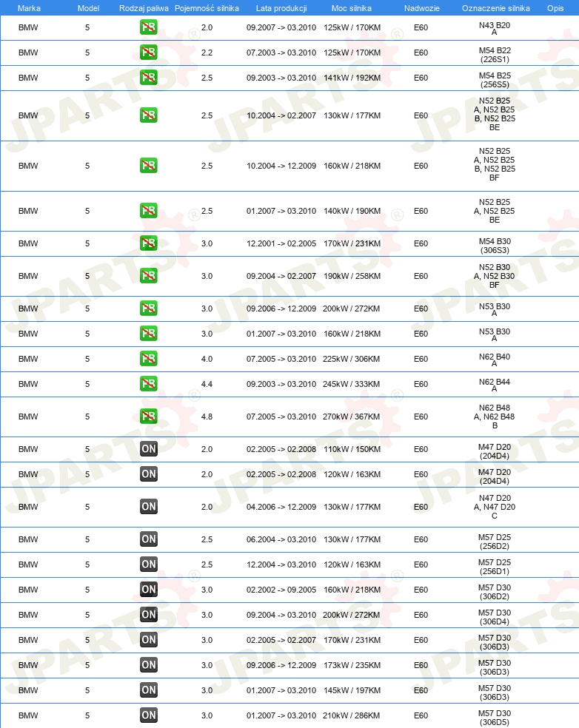The width and height of the screenshot is (579, 728).
Task: Click the petrol icon in the 2.2 engine row
Action: coord(149,53)
